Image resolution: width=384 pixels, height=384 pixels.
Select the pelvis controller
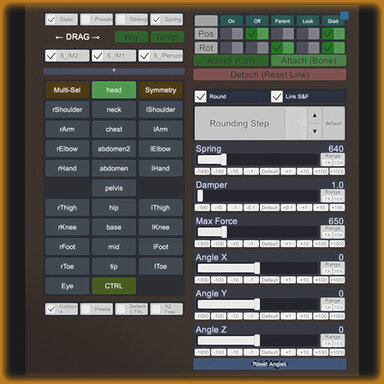(114, 188)
